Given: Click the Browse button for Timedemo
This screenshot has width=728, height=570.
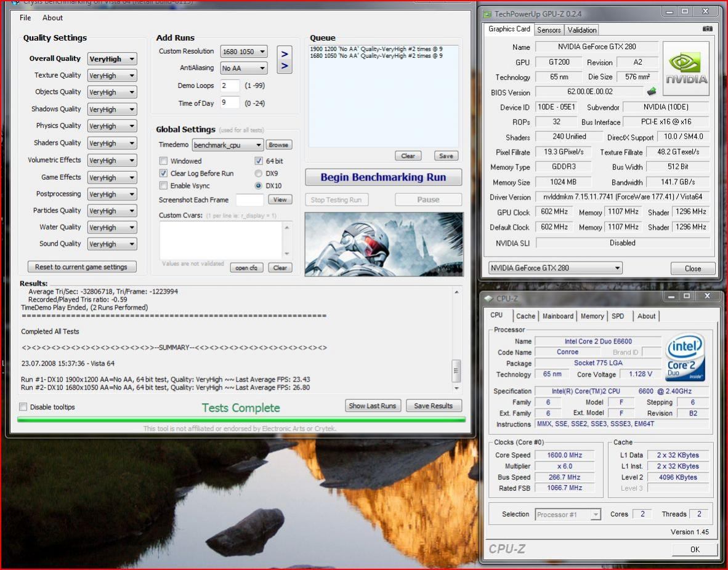Looking at the screenshot, I should point(278,145).
